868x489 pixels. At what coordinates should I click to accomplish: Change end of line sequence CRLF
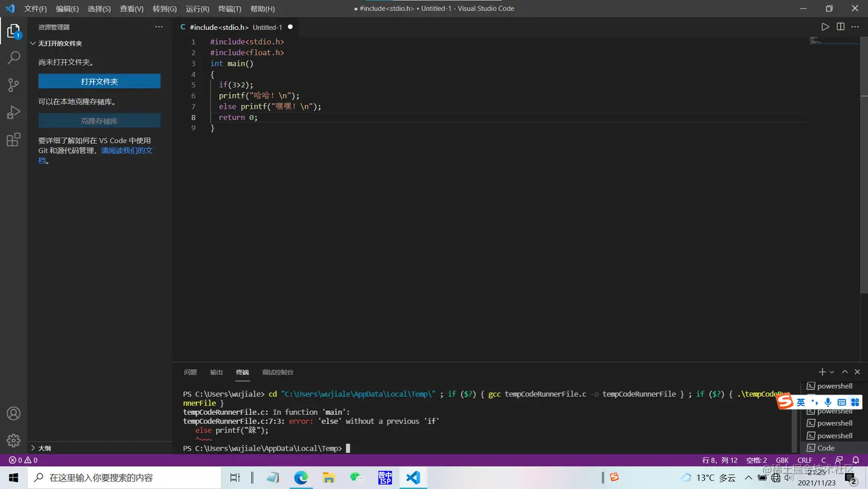[x=805, y=460]
